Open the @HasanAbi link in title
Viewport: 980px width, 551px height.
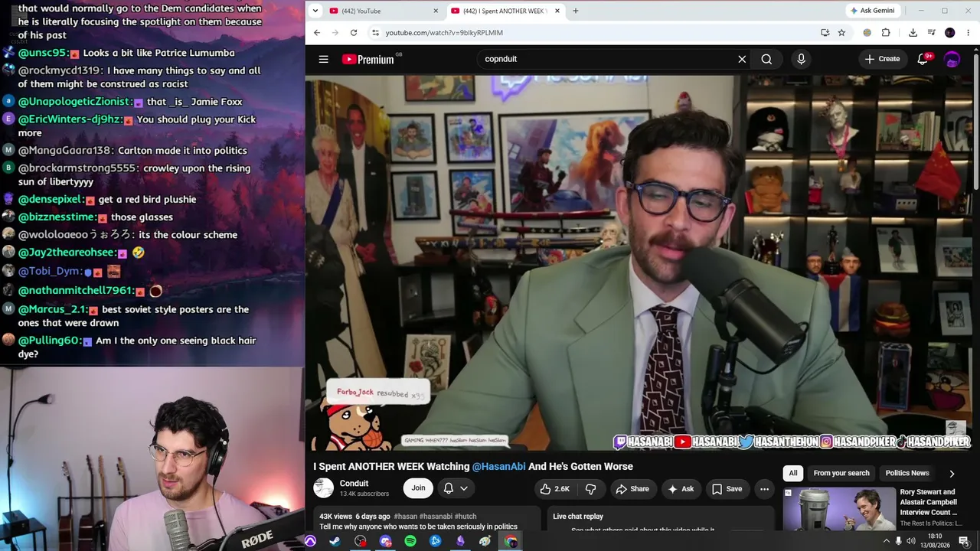[498, 466]
